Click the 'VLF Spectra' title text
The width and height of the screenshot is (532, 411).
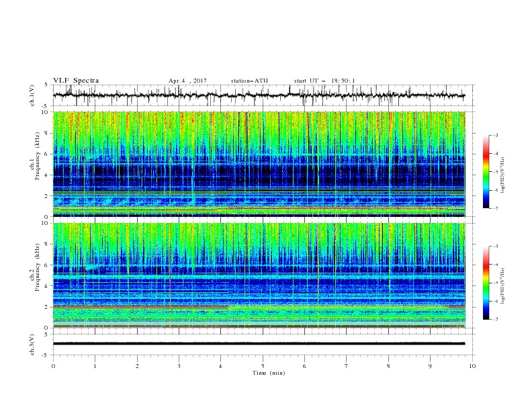coord(76,81)
